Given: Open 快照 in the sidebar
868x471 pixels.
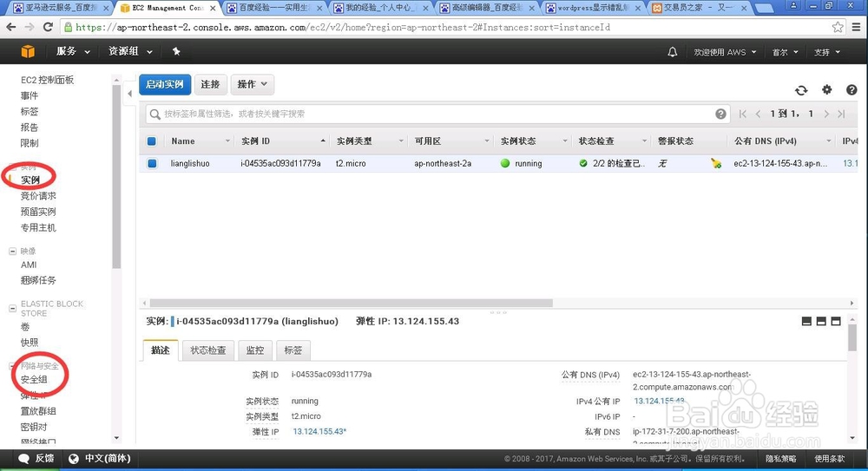Looking at the screenshot, I should [30, 343].
